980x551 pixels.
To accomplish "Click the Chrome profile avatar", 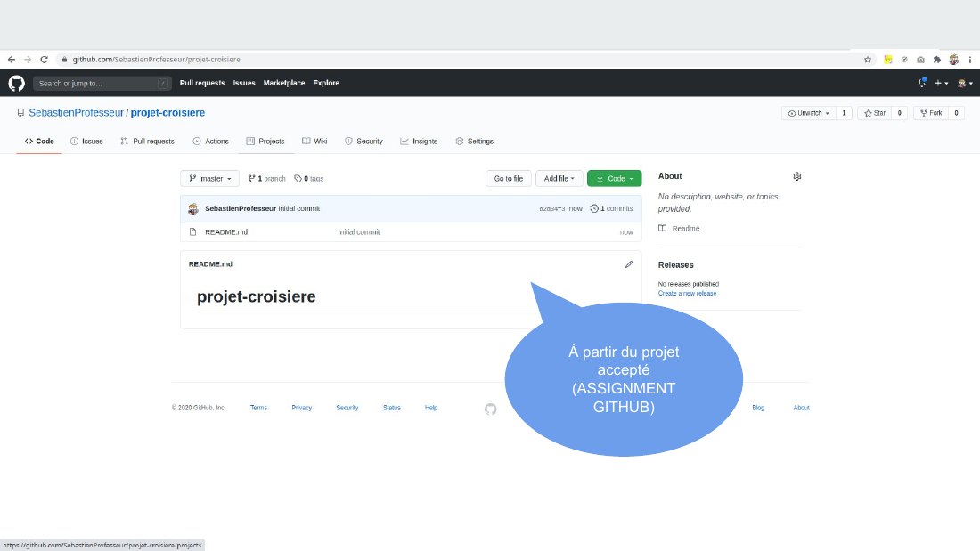I will [954, 60].
